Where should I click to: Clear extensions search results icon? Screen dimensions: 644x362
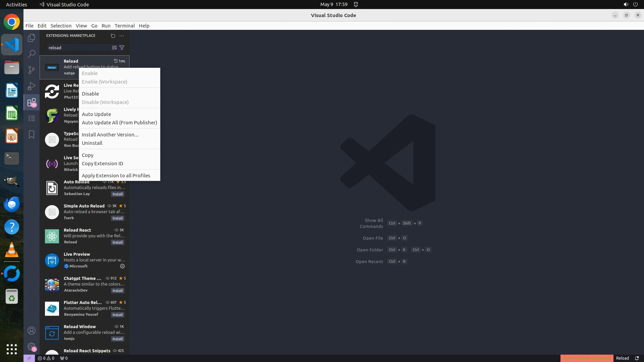114,48
